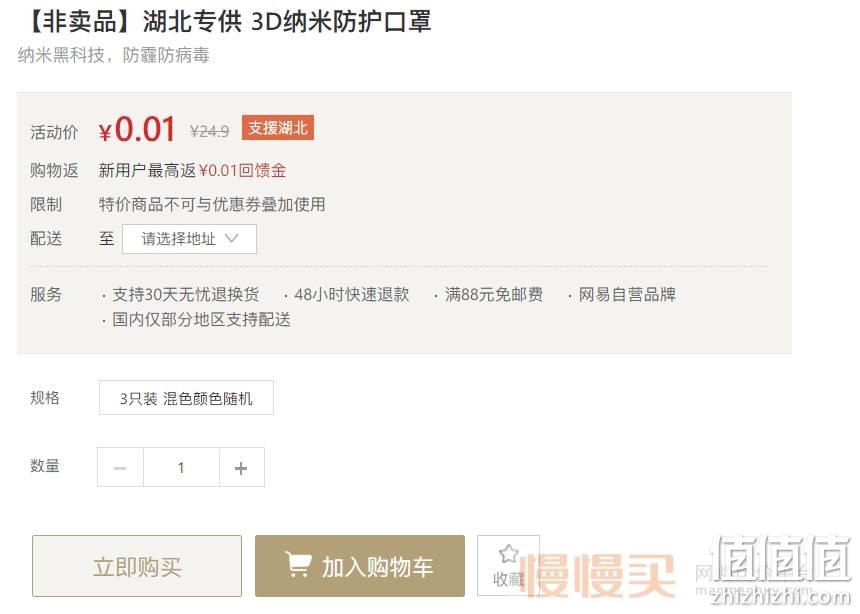860x614 pixels.
Task: Click the strikethrough original price ¥24.9
Action: [x=210, y=131]
